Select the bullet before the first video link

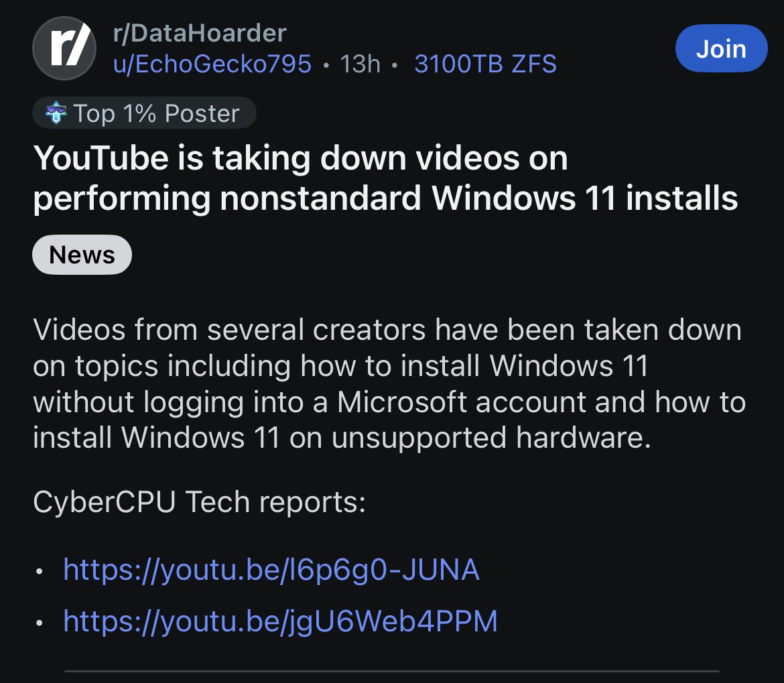click(x=40, y=570)
